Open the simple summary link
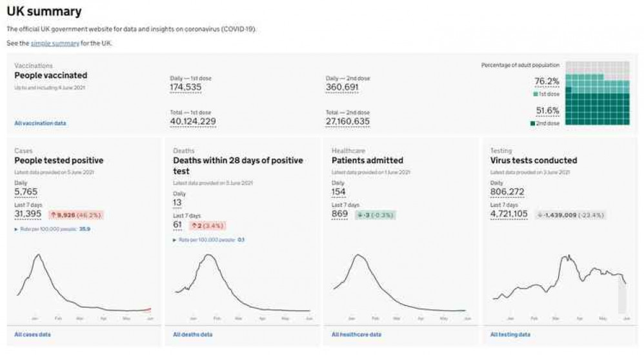The image size is (644, 355). (x=55, y=43)
